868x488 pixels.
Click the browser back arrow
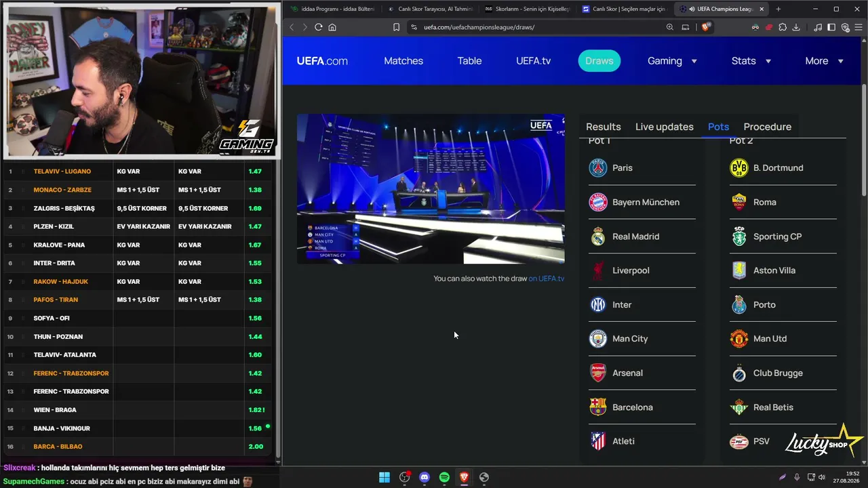pyautogui.click(x=292, y=27)
